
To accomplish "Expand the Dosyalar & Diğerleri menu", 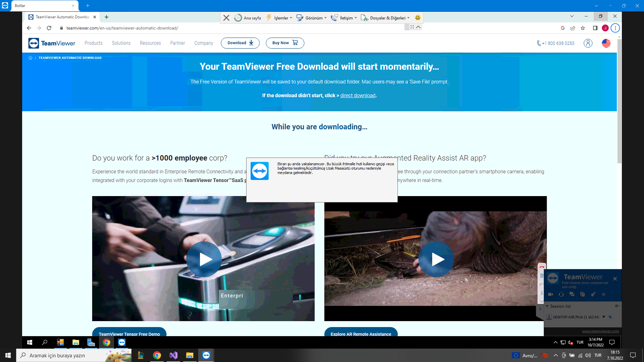I will [385, 18].
